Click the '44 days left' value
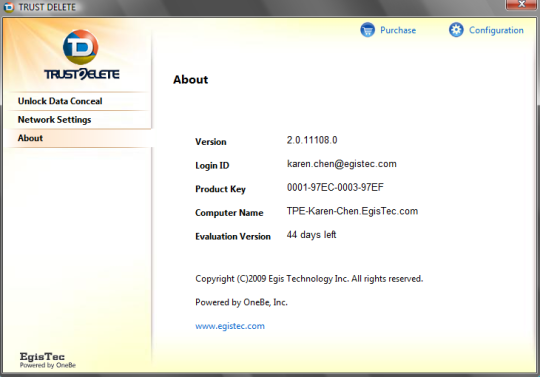This screenshot has width=540, height=377. (311, 235)
